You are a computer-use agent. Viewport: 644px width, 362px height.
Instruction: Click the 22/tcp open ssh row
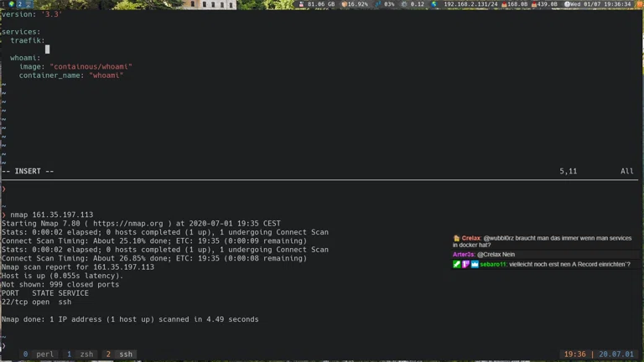[37, 302]
